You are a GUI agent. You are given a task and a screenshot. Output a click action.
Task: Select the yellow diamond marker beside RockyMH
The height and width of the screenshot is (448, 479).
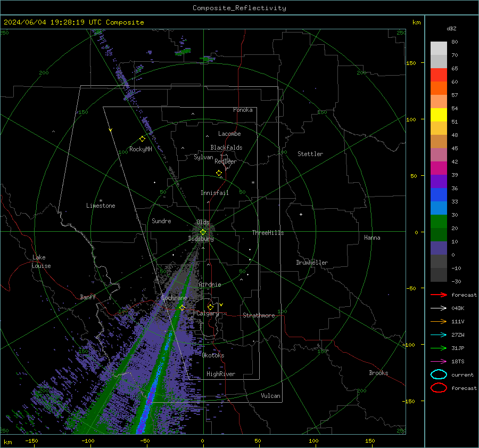[x=142, y=139]
